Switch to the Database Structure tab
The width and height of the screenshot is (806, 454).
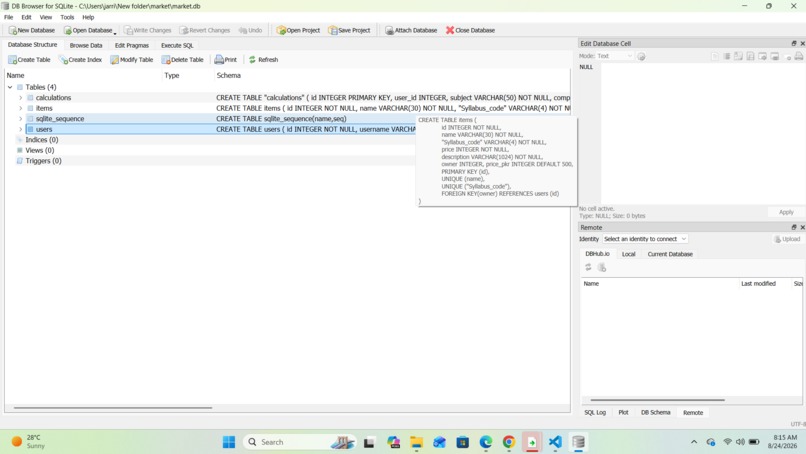[x=32, y=45]
